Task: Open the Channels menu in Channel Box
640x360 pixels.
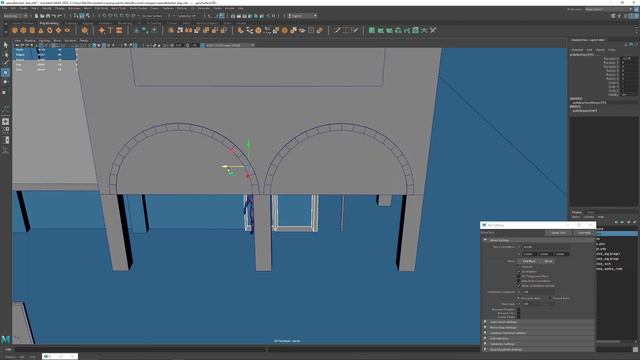Action: coord(577,50)
